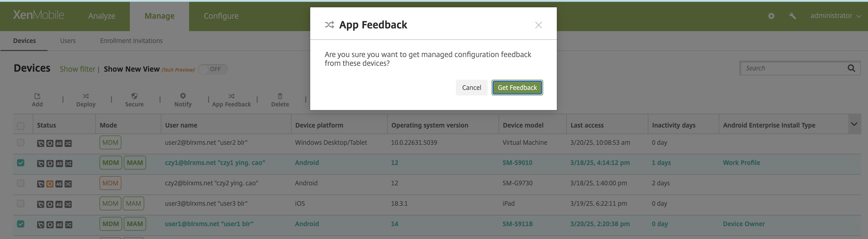Click the Secure shield icon
The image size is (868, 239).
pos(134,96)
